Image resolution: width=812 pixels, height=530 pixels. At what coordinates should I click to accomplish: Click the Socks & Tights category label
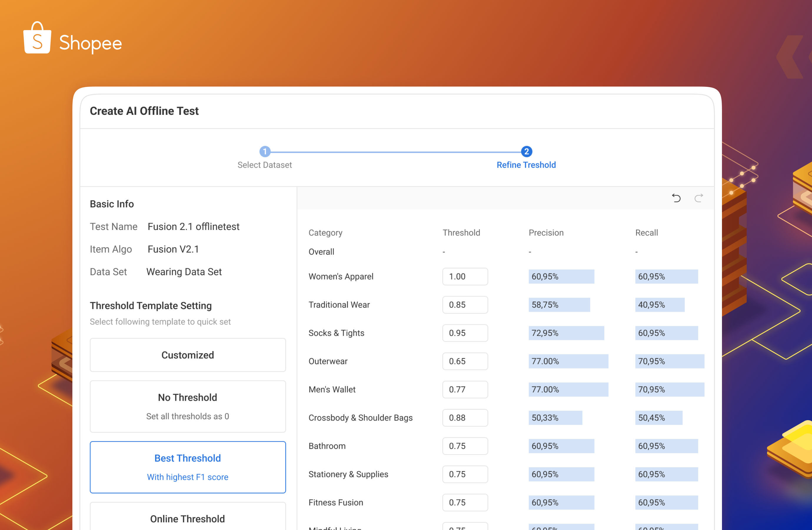tap(336, 333)
